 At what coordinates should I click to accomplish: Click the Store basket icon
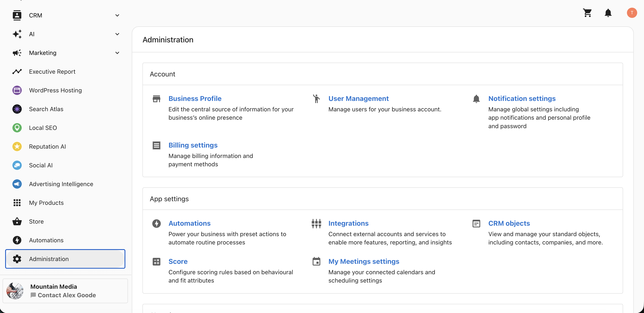17,221
